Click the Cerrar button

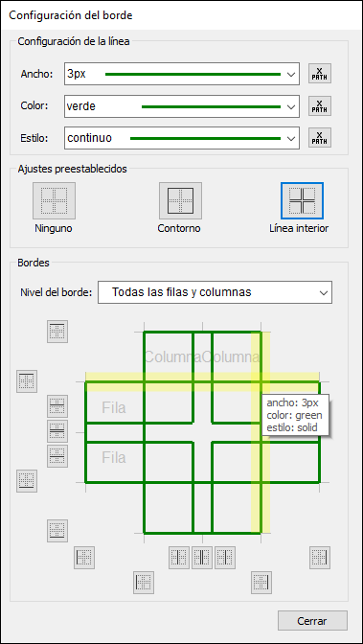(312, 621)
